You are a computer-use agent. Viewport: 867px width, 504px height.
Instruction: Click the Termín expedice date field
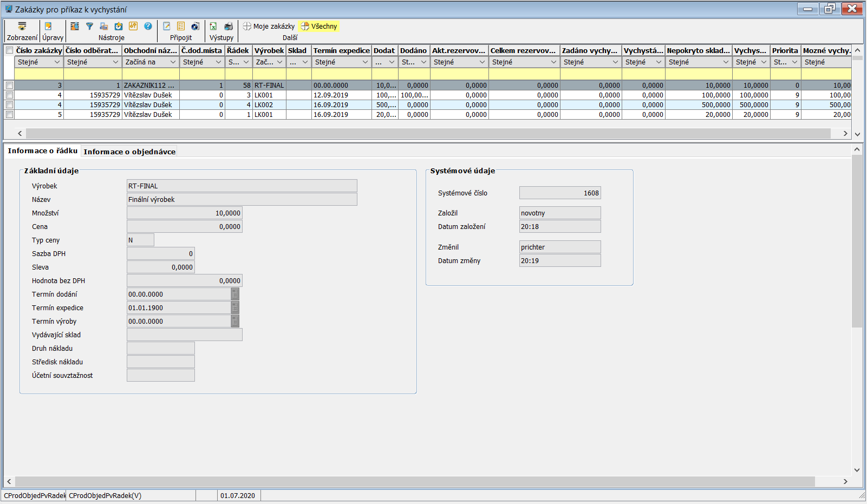(x=178, y=307)
